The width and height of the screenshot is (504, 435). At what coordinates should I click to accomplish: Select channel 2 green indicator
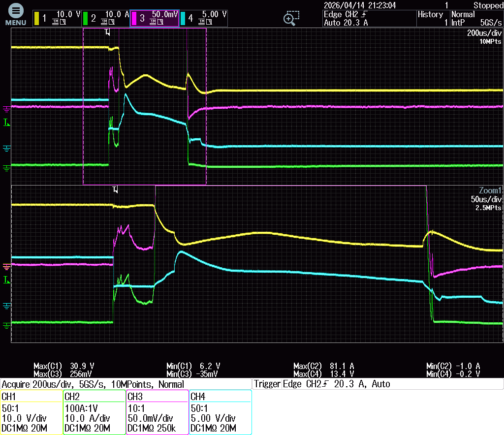click(85, 18)
